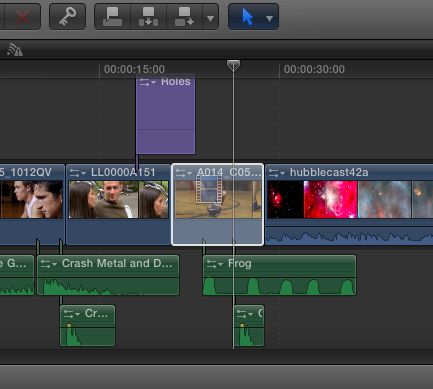Select the purple Roles title clip
The height and width of the screenshot is (389, 433).
tap(166, 115)
